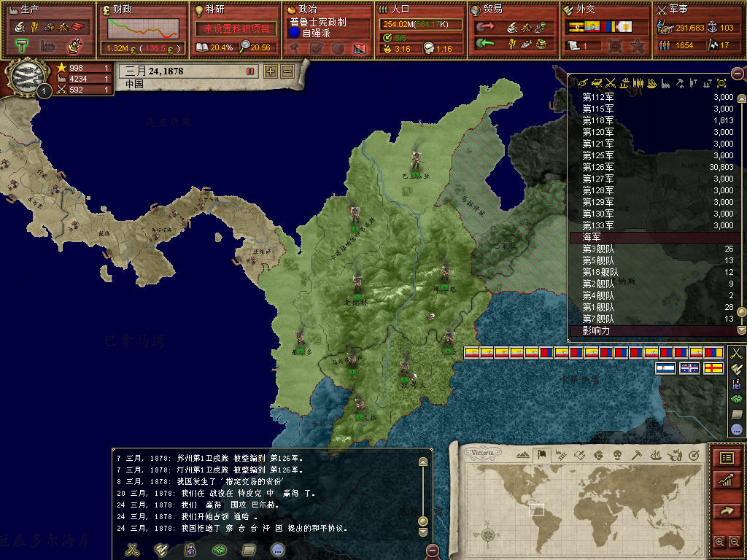Switch to terrain map mode mountain icon

(x=522, y=455)
